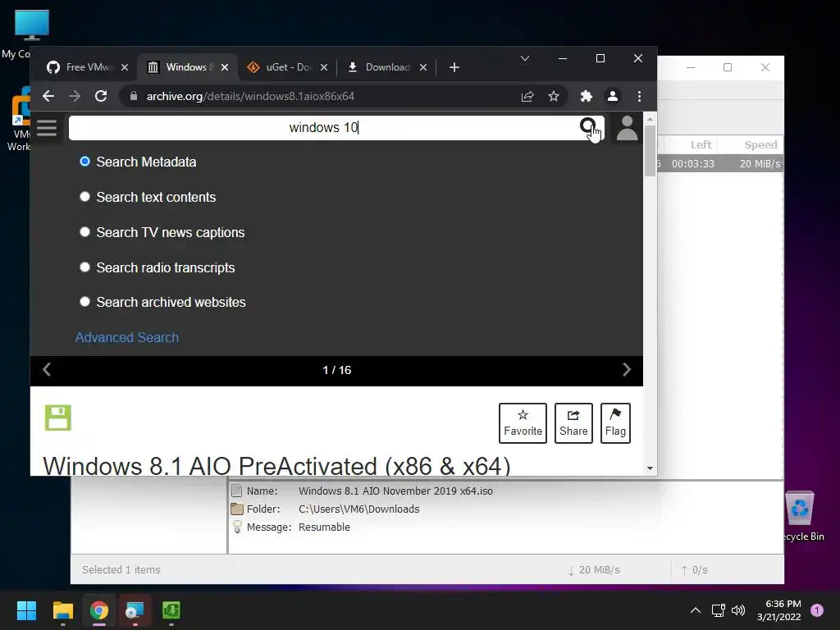Click up arrow of page scrollbar
This screenshot has height=630, width=840.
tap(650, 119)
